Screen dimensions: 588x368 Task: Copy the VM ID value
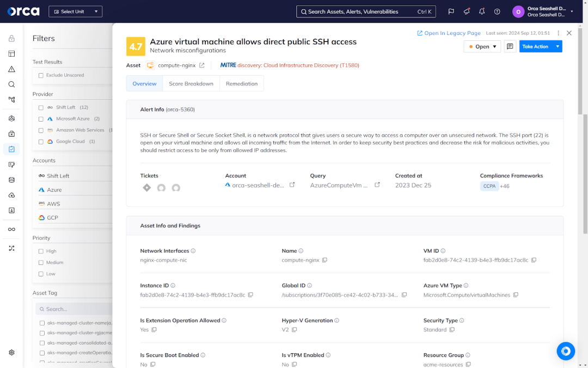pos(534,260)
